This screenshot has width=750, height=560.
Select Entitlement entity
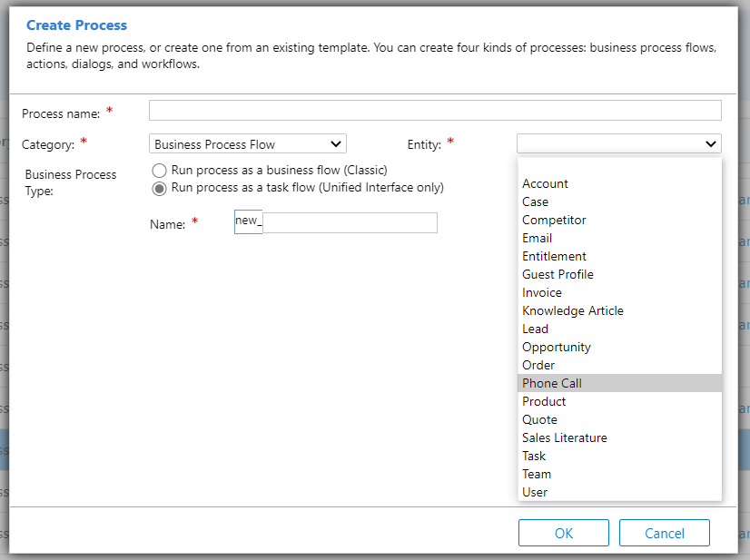(554, 256)
